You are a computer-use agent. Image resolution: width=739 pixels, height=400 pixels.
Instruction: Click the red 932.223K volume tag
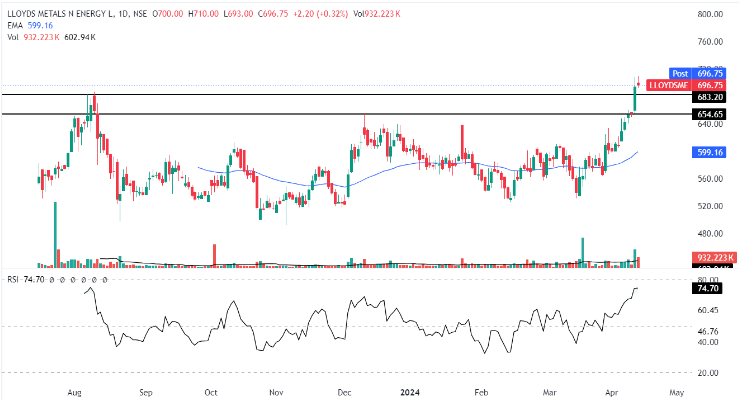714,257
